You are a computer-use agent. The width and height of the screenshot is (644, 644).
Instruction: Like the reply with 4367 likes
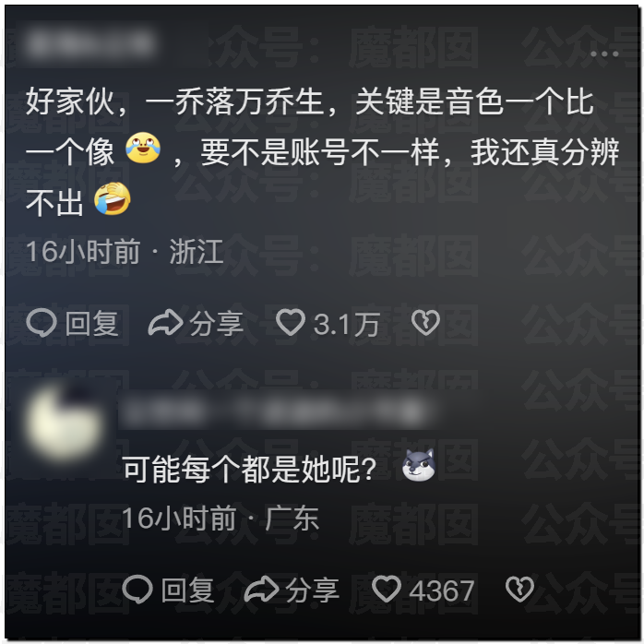click(387, 589)
